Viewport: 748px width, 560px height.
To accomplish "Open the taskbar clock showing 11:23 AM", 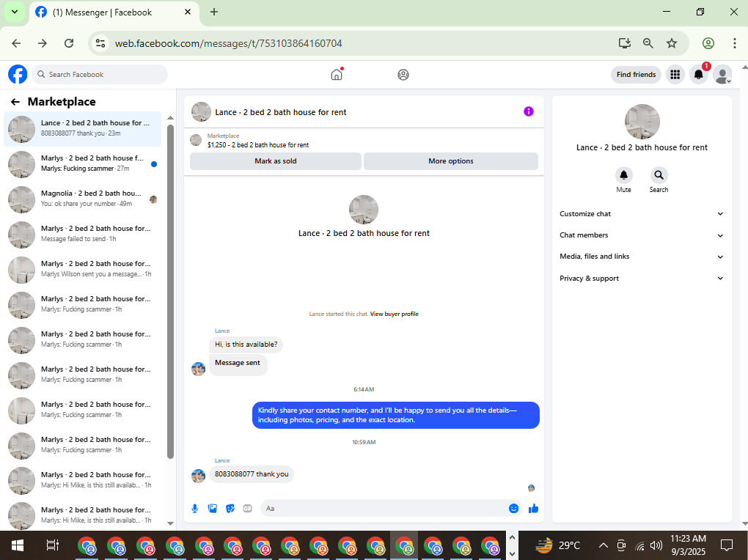I will (x=688, y=545).
